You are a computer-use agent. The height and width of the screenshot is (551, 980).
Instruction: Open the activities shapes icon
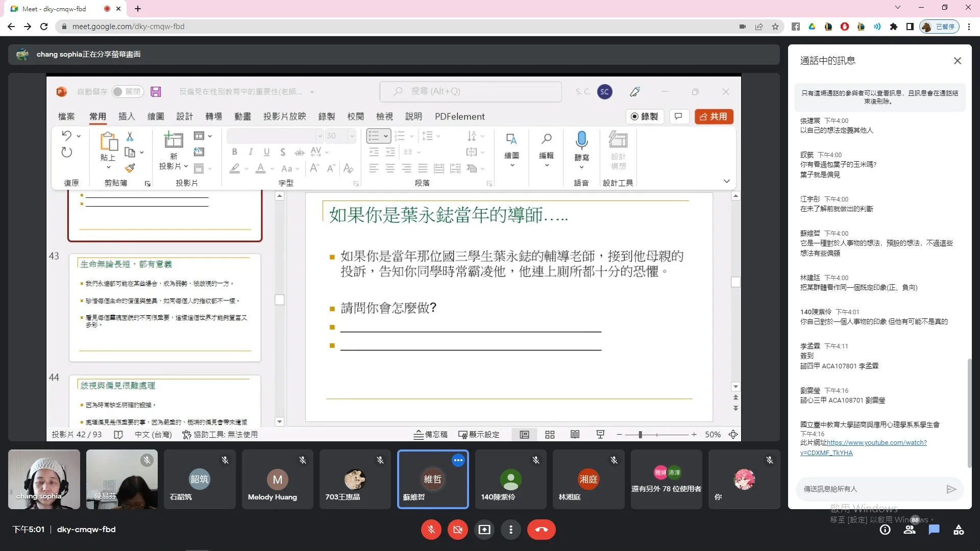tap(959, 530)
